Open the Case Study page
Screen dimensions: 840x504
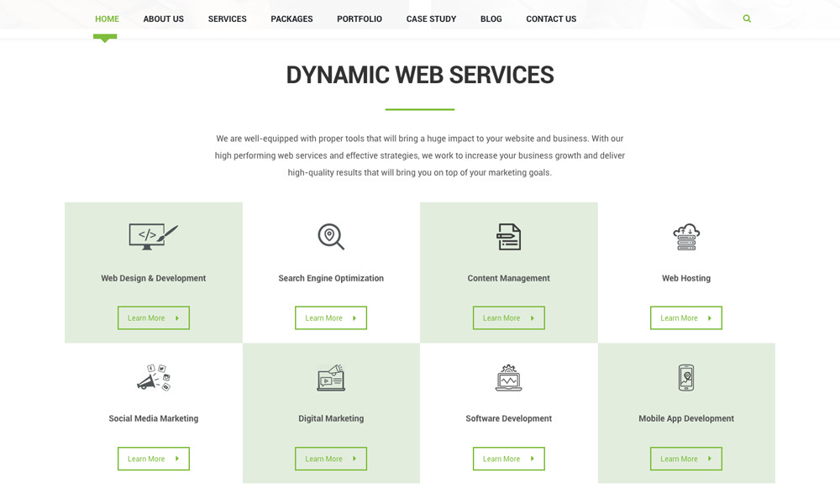[431, 18]
